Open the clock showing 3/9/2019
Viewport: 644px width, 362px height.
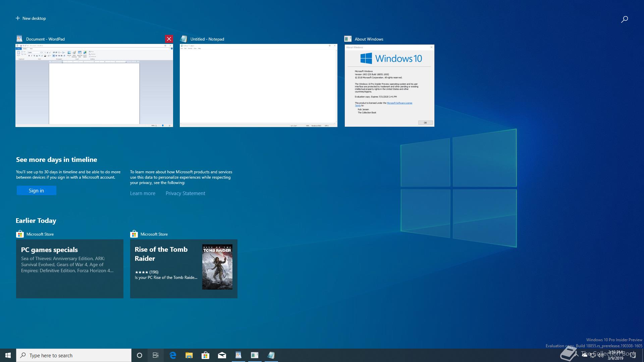pyautogui.click(x=615, y=355)
